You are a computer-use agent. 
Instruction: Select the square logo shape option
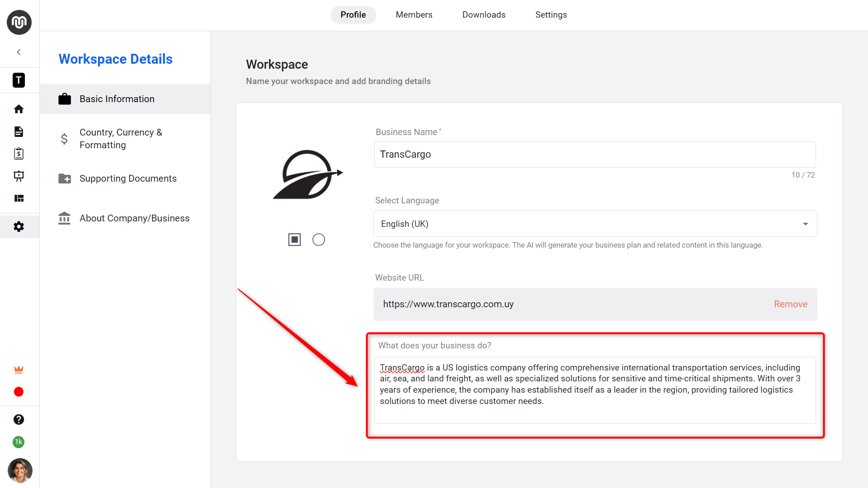point(294,239)
